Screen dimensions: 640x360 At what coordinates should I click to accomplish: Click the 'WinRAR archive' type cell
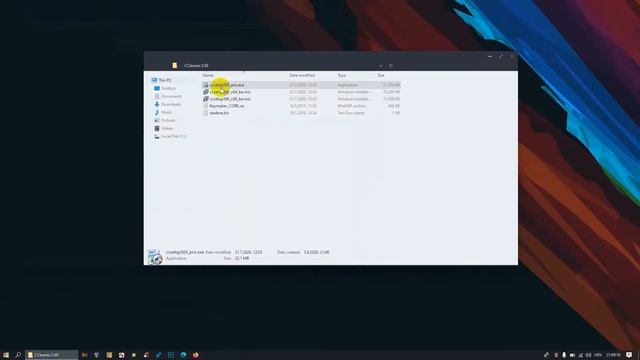click(x=351, y=106)
